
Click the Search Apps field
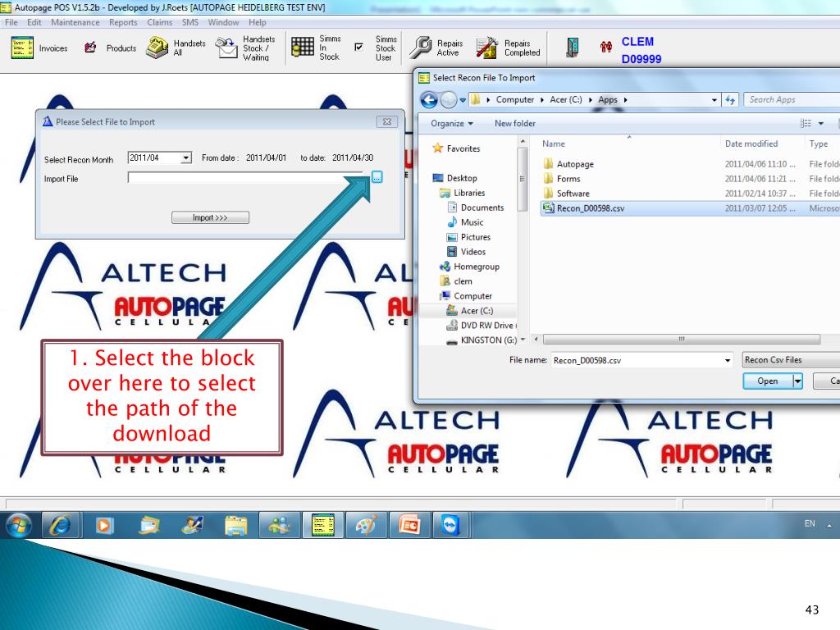[x=792, y=99]
